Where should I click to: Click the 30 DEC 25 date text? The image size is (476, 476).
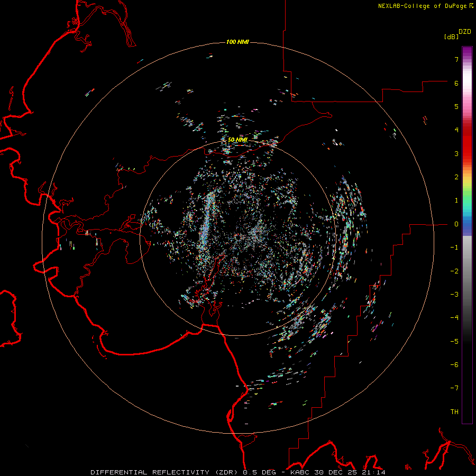click(x=337, y=472)
